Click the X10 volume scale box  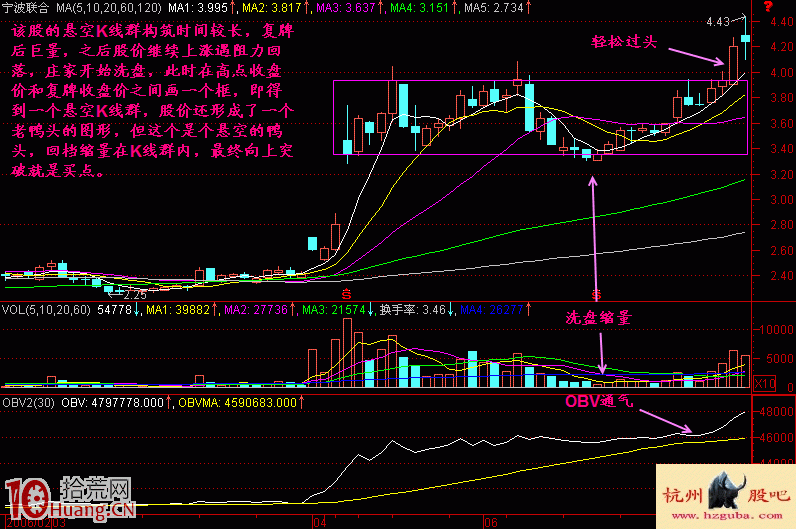[765, 384]
